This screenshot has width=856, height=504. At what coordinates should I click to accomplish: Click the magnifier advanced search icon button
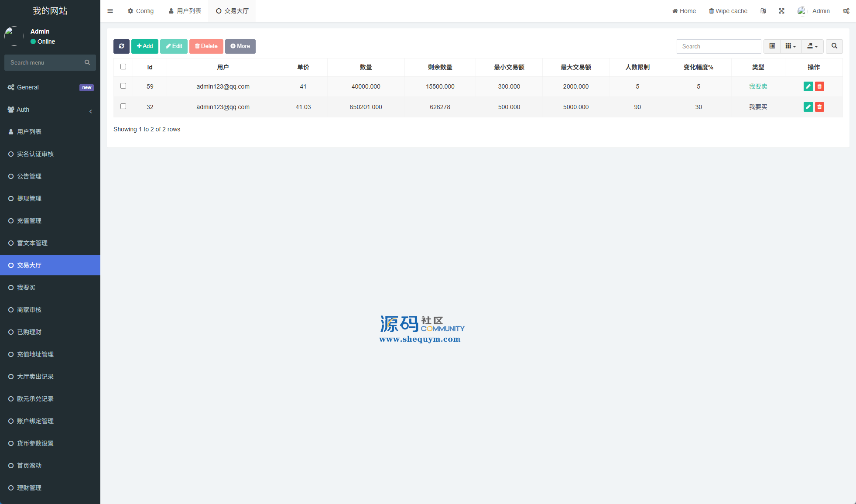click(x=834, y=46)
